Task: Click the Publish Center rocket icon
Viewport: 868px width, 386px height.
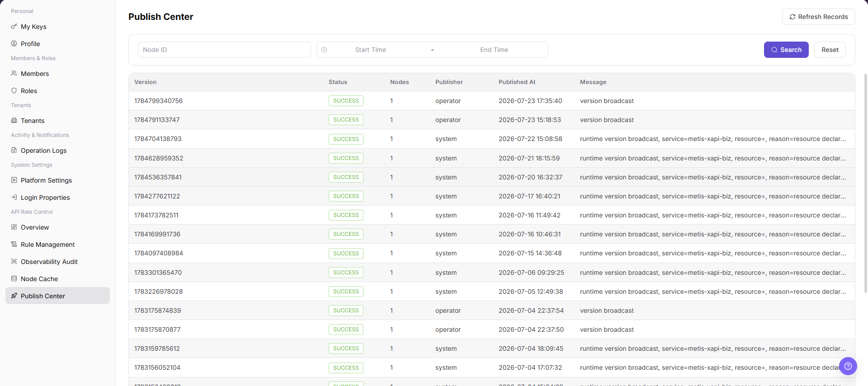Action: tap(14, 296)
